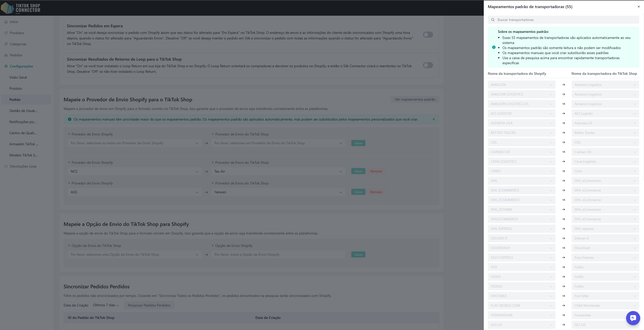Enable Loop Return results sync toggle

pos(428,65)
